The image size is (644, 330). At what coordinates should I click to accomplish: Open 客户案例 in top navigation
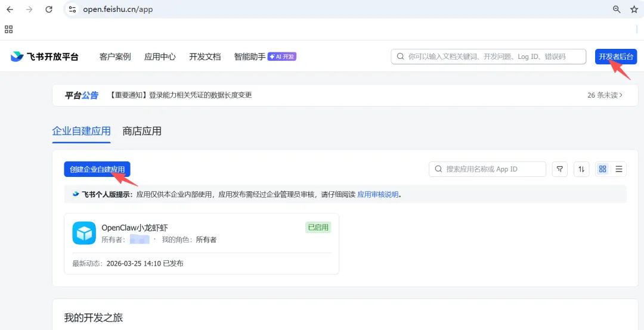[115, 57]
